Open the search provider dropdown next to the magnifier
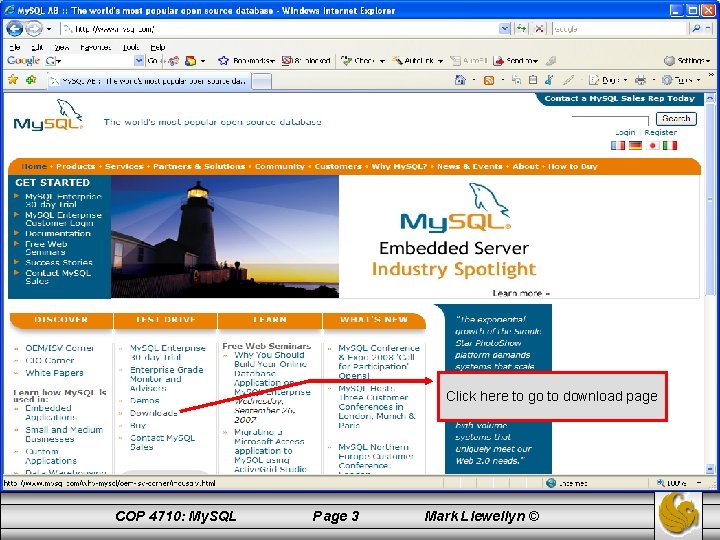Screen dimensions: 720x540 click(x=708, y=28)
